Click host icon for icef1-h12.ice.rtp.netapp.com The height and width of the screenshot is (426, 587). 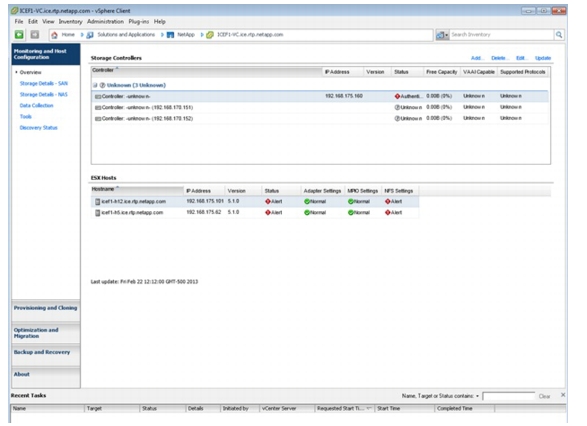(x=97, y=202)
